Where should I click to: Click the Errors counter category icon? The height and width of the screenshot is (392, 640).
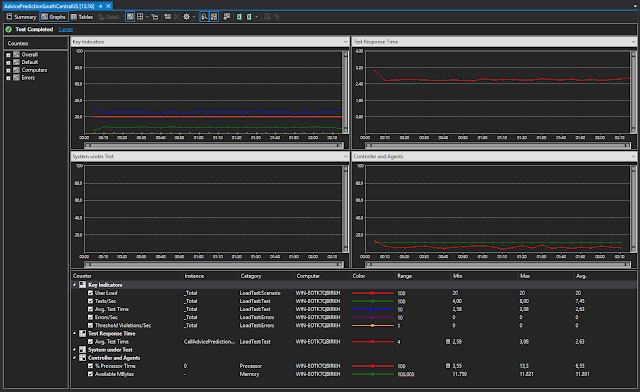coord(16,78)
